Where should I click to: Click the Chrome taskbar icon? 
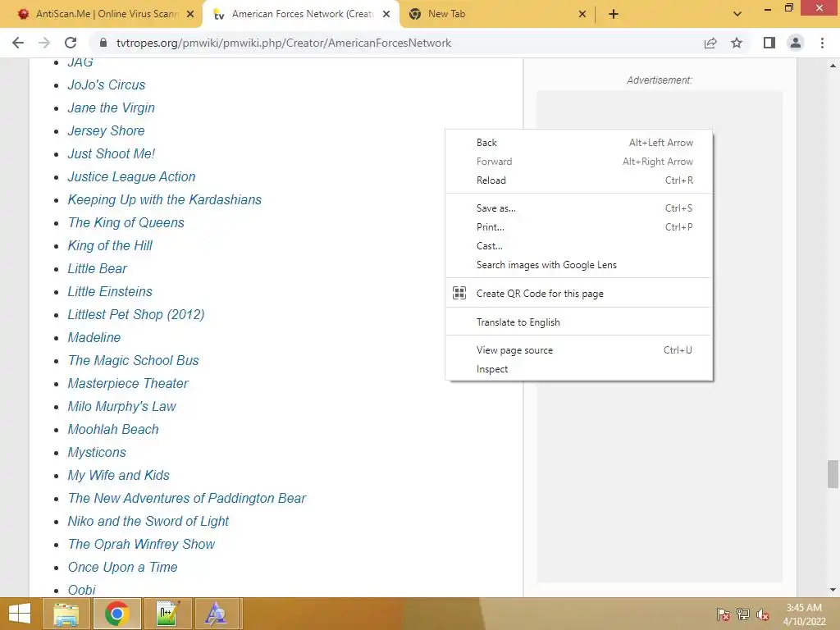tap(116, 614)
